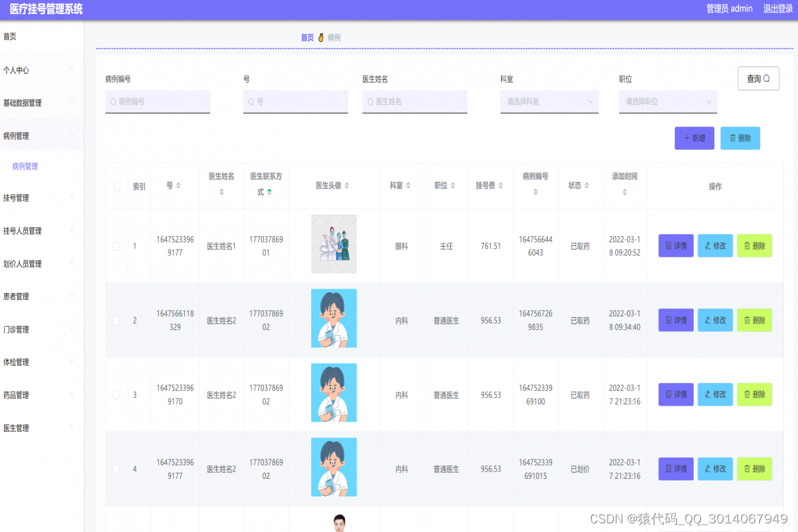Sort table by 号 column arrows

pyautogui.click(x=178, y=186)
